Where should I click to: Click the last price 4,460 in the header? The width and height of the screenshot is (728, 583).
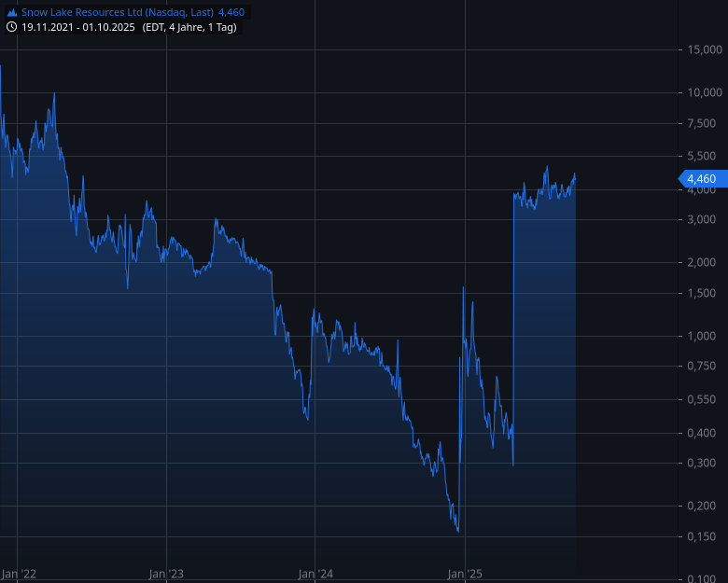tap(231, 12)
